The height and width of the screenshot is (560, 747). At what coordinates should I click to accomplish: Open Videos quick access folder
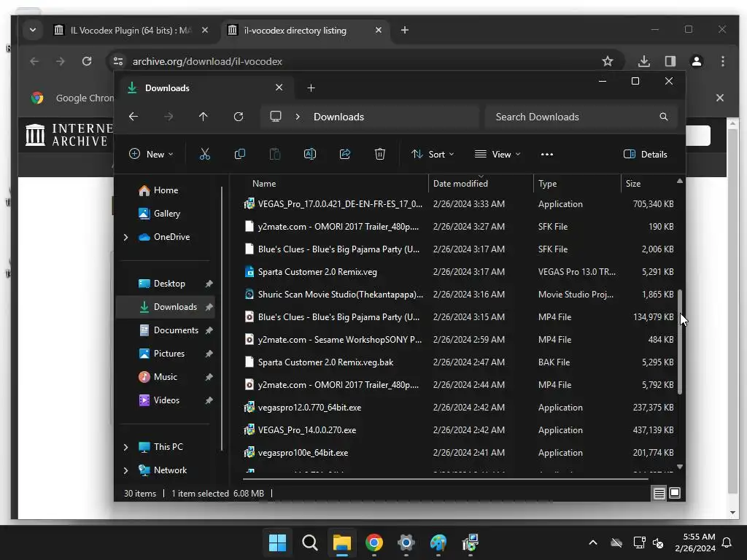click(x=166, y=400)
